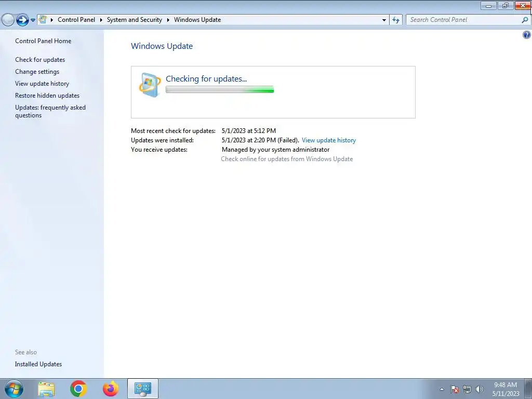
Task: Restore down the window
Action: [505, 6]
